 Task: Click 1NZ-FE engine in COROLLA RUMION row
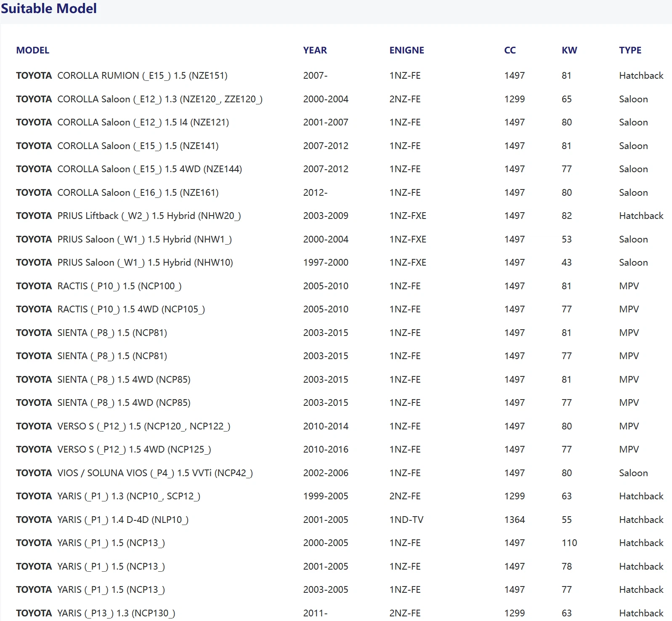point(405,76)
